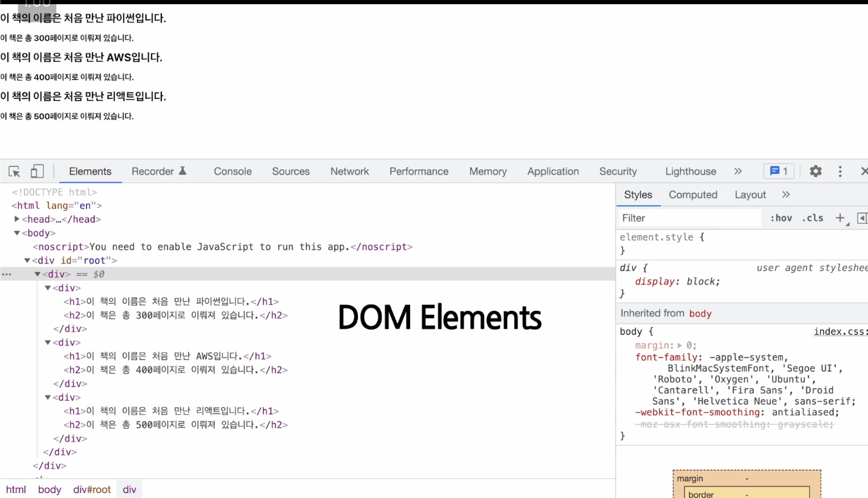Toggle the device toolbar icon
The height and width of the screenshot is (498, 868).
point(37,172)
